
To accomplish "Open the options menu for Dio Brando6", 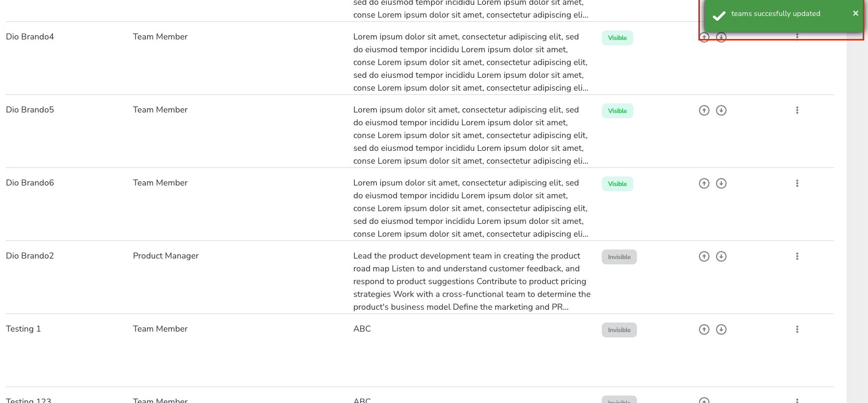I will coord(797,183).
